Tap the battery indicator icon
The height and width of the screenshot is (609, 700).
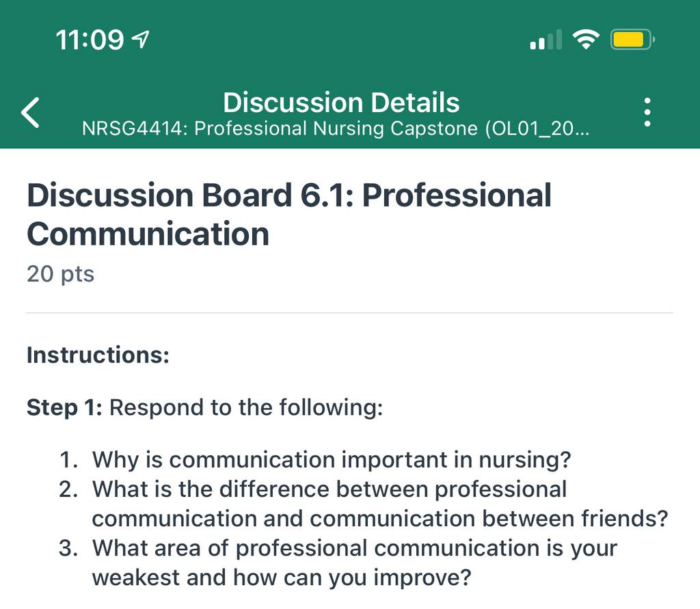click(632, 40)
